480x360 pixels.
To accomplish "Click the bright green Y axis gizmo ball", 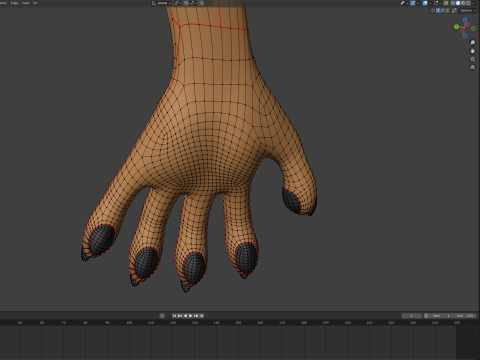I will 456,27.
